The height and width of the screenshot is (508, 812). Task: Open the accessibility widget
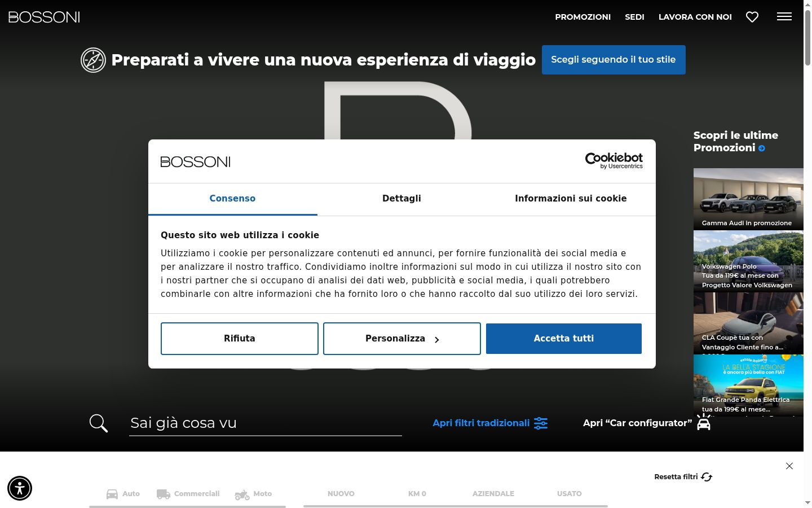(20, 488)
